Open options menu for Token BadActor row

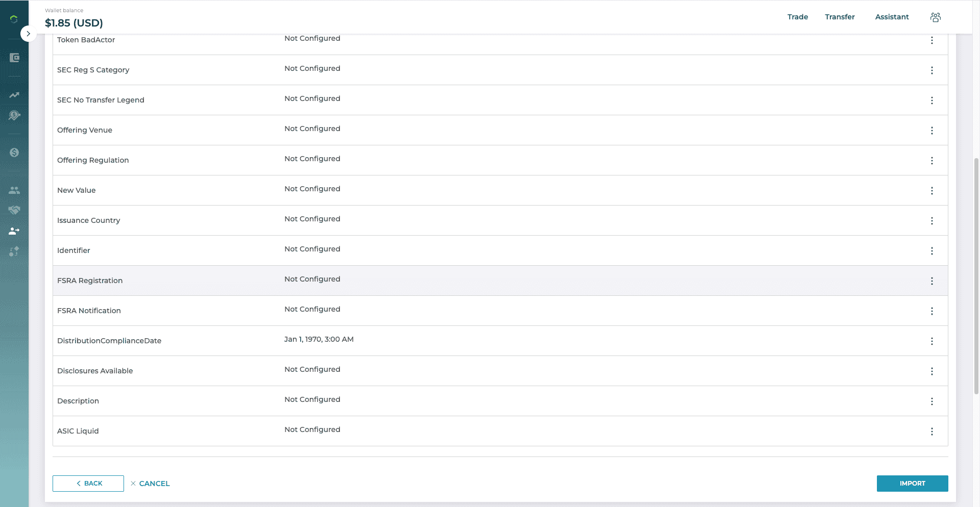[x=932, y=40]
